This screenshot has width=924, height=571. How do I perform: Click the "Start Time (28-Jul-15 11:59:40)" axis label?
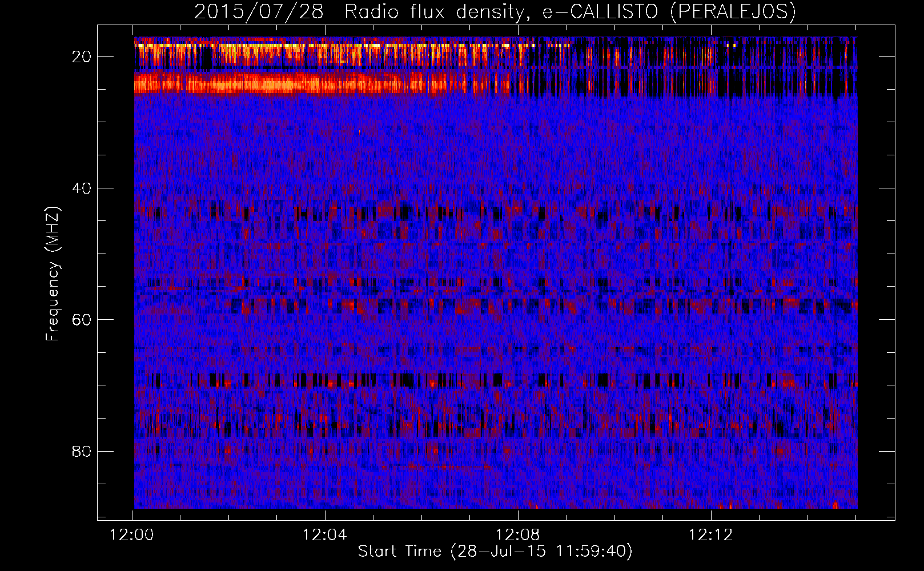click(495, 552)
